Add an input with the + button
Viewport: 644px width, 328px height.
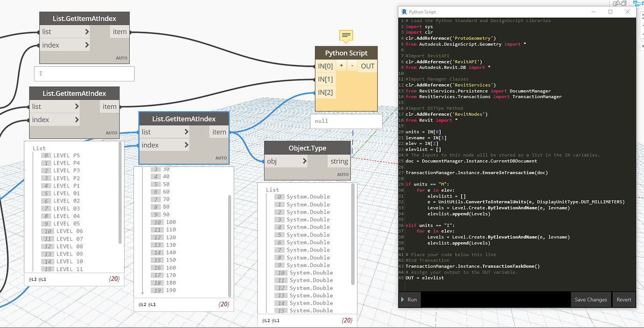click(341, 66)
